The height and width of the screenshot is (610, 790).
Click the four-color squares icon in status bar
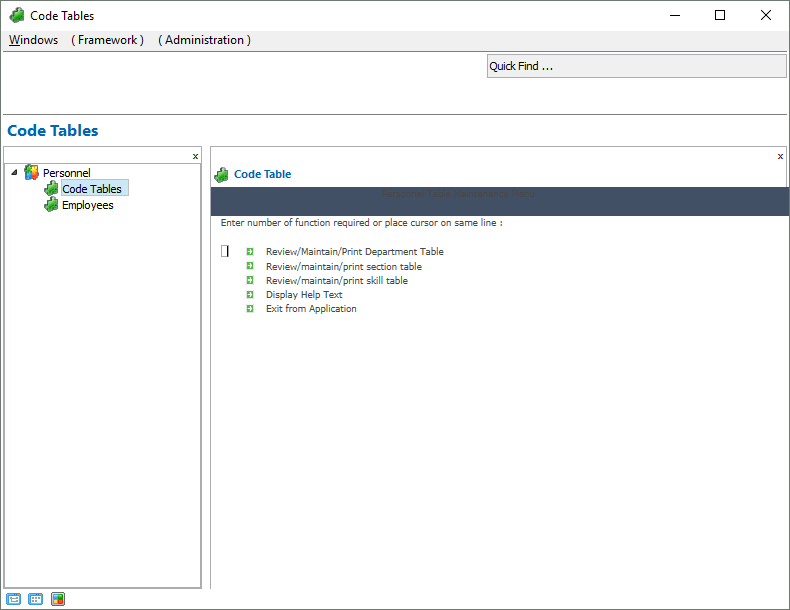click(58, 599)
